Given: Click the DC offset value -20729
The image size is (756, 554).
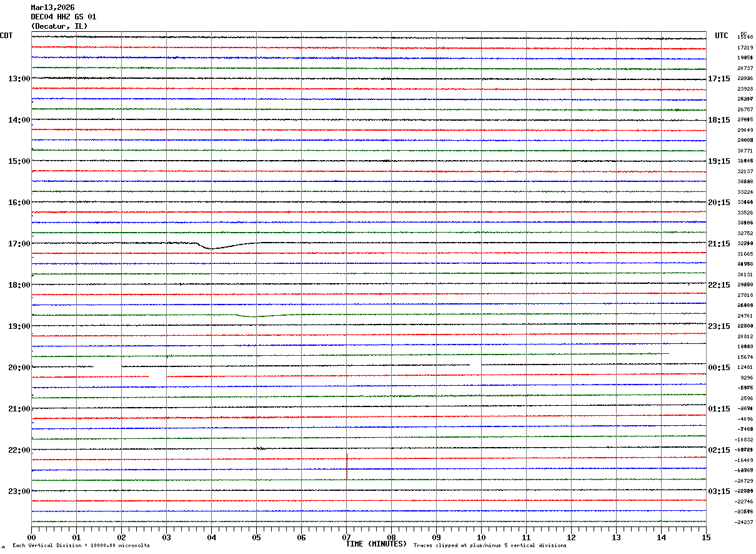Looking at the screenshot, I should click(744, 481).
